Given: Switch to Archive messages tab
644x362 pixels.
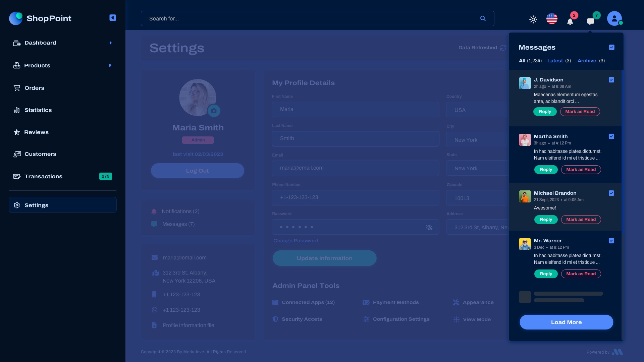Looking at the screenshot, I should (x=587, y=61).
